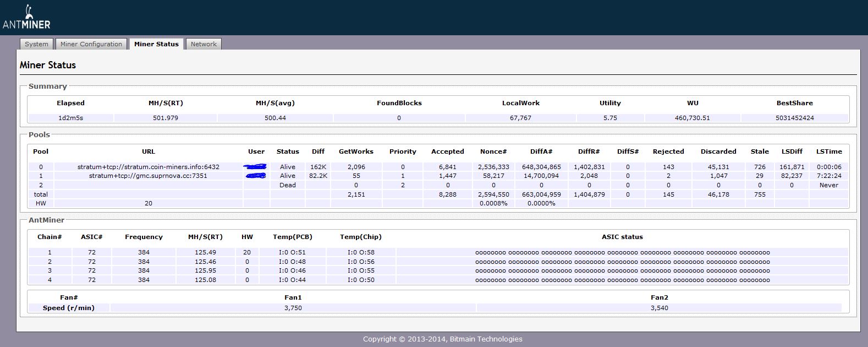868x347 pixels.
Task: Click the Miner Status page heading
Action: (x=48, y=65)
